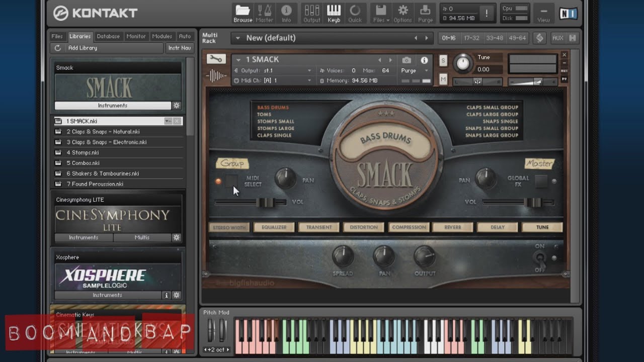
Task: Open the Output mixer section
Action: point(311,14)
